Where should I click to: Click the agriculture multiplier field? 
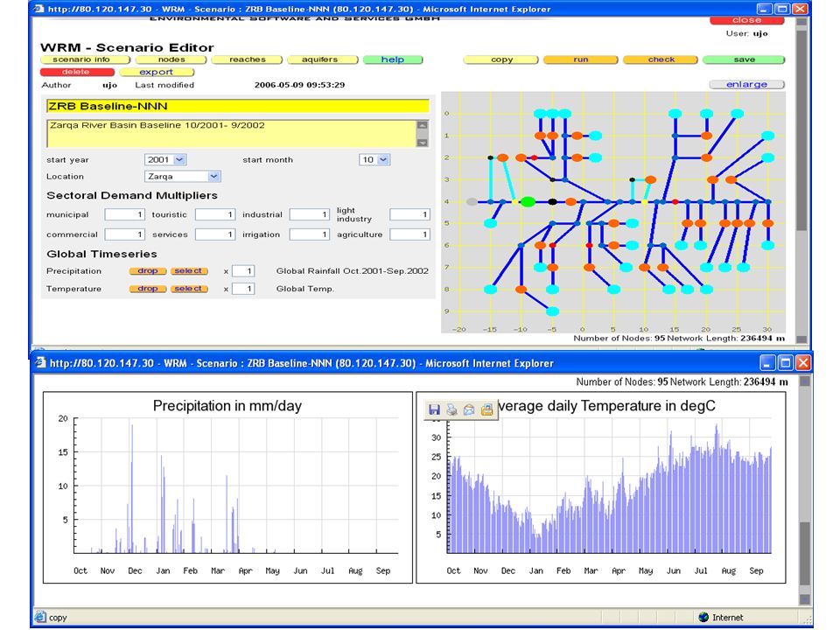(409, 234)
